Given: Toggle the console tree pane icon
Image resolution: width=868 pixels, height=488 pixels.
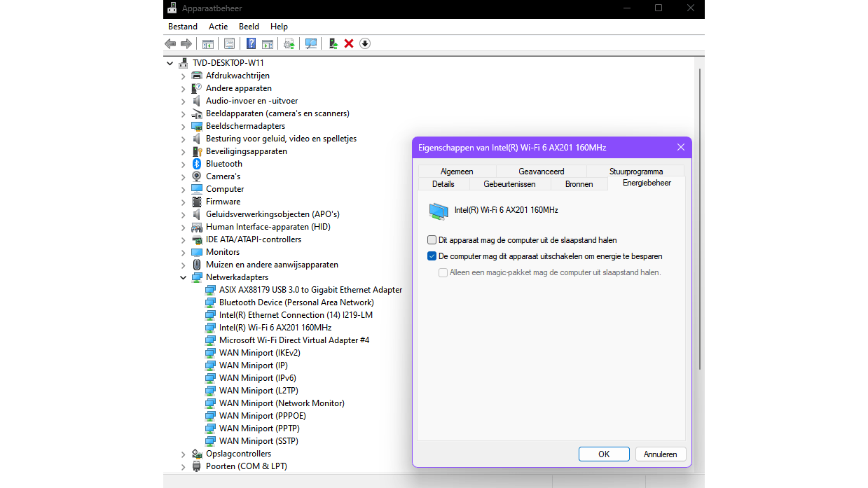Looking at the screenshot, I should click(208, 43).
